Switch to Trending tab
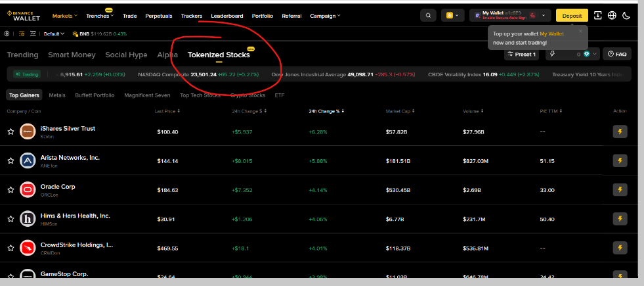The image size is (644, 286). (22, 55)
